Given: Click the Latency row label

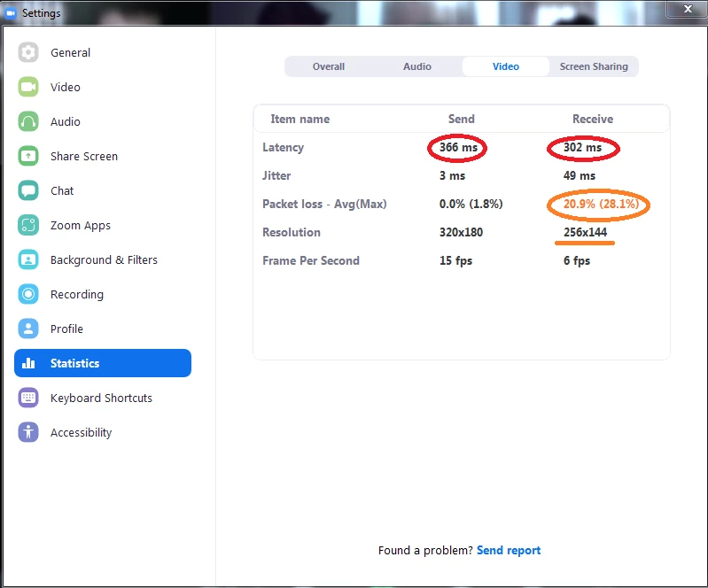Looking at the screenshot, I should tap(283, 148).
